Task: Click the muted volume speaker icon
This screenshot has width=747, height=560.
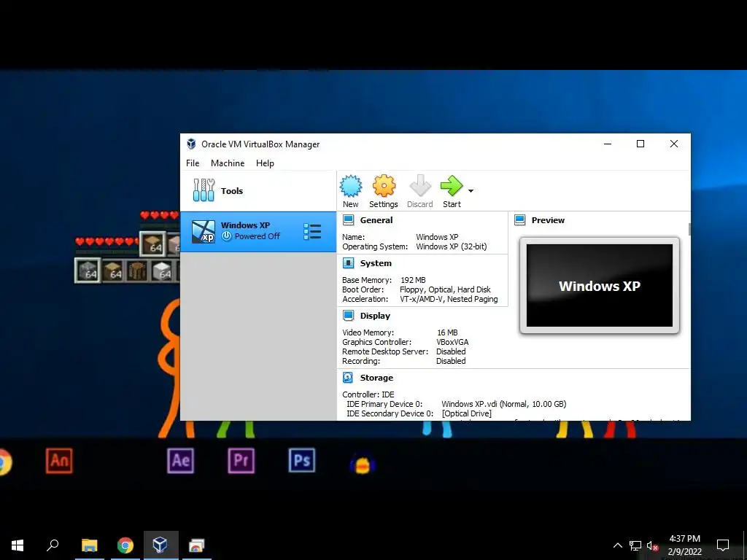Action: [652, 545]
